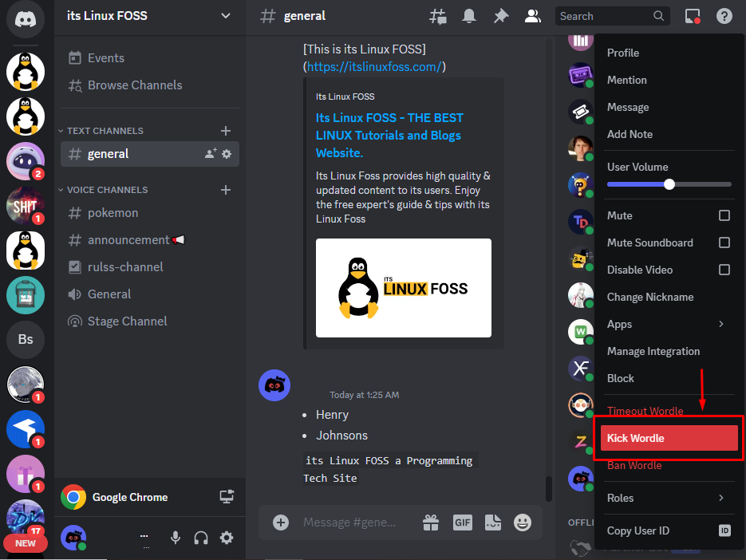Viewport: 746px width, 560px height.
Task: Toggle Mute Soundboard checkbox
Action: [724, 243]
